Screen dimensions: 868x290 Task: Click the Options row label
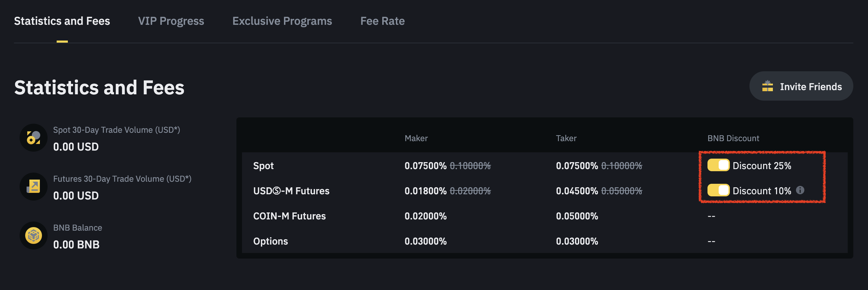pos(271,241)
